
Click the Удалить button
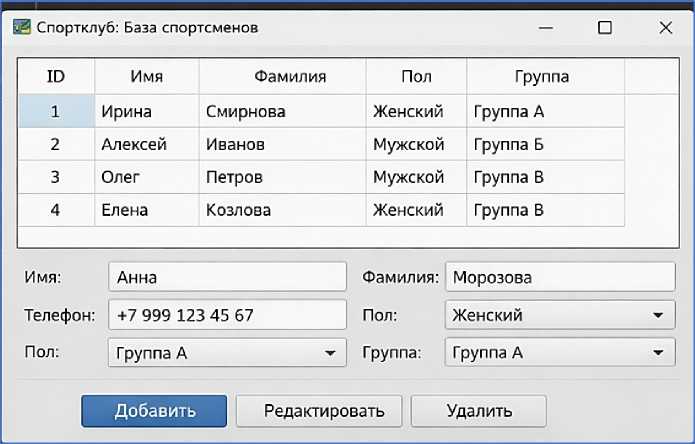coord(479,411)
